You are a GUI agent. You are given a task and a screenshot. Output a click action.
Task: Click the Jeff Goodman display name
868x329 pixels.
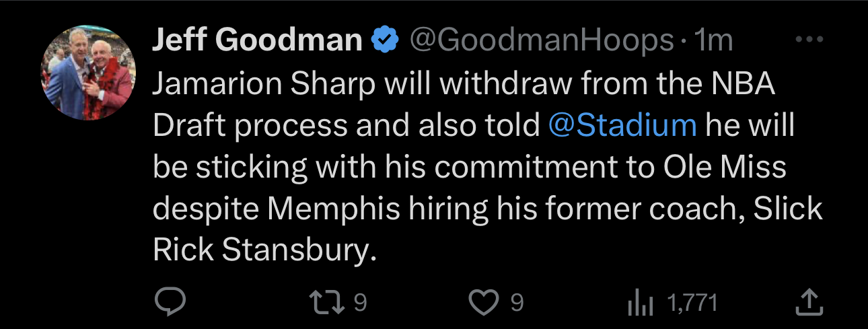[x=258, y=42]
